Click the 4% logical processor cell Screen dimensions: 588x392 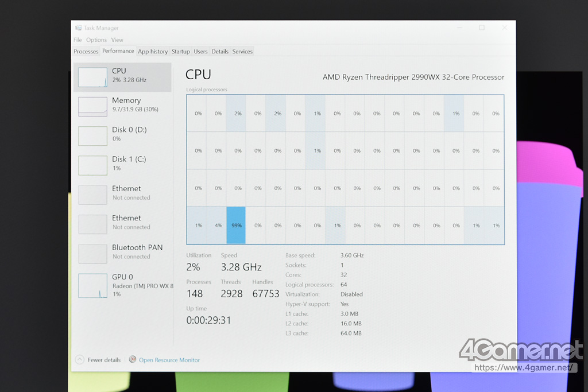218,225
